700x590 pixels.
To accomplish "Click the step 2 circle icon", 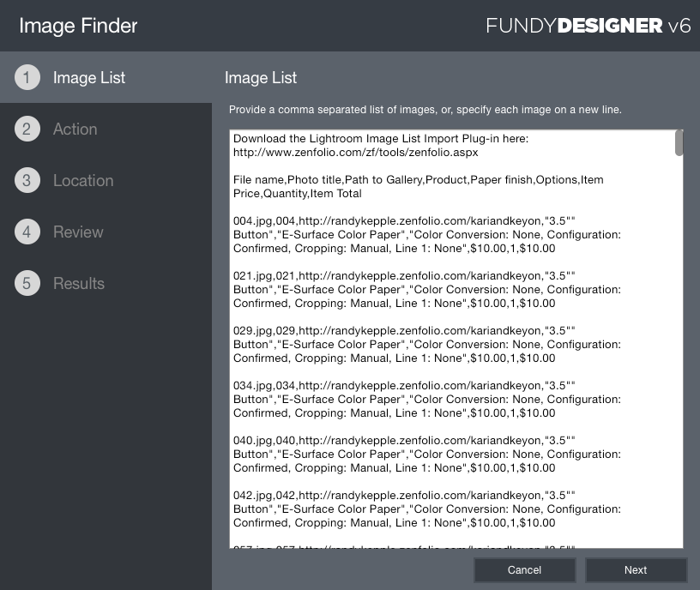I will pos(27,129).
